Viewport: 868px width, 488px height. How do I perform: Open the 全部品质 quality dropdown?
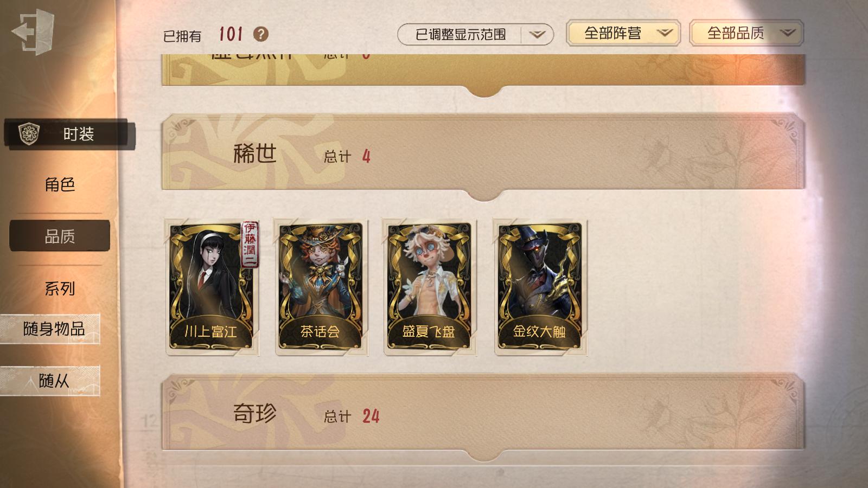(746, 33)
